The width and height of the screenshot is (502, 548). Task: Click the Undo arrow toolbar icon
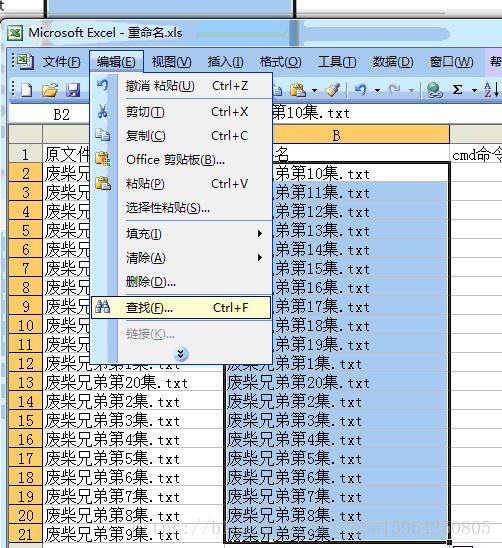click(x=361, y=90)
